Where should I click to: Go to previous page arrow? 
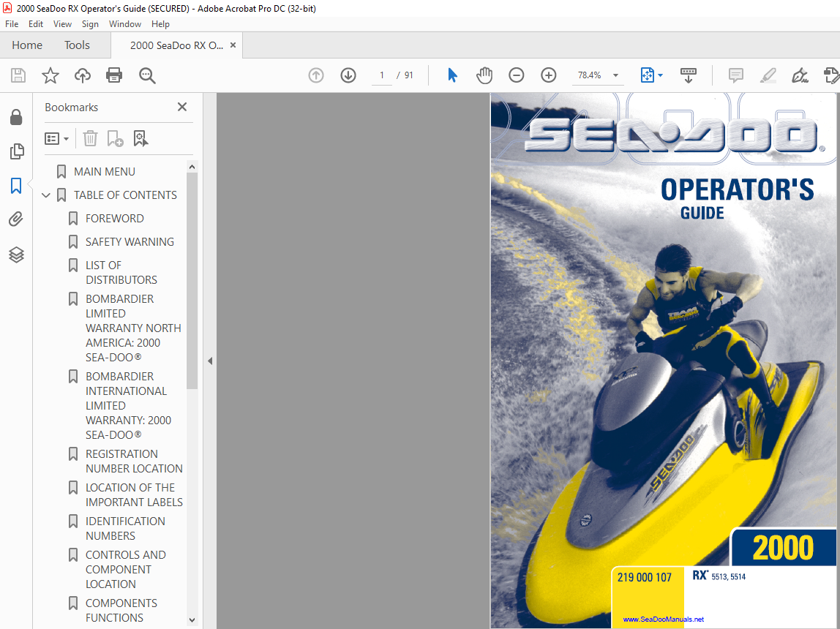tap(316, 75)
